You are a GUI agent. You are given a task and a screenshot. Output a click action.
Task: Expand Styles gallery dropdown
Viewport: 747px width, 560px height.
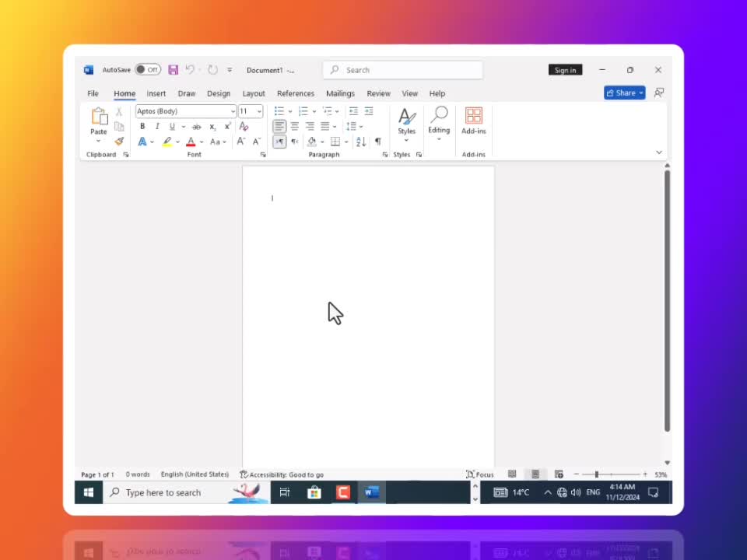(x=406, y=141)
